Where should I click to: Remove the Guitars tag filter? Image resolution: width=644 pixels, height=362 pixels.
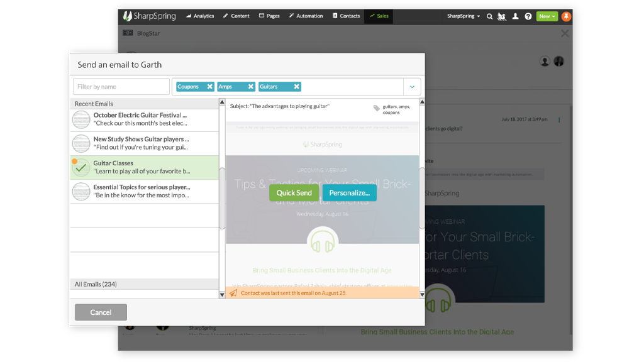pos(297,87)
